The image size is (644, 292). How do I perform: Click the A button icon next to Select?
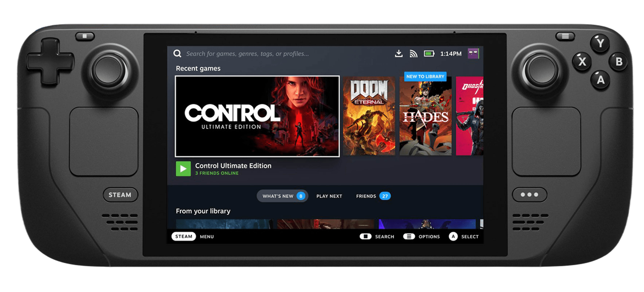click(453, 236)
